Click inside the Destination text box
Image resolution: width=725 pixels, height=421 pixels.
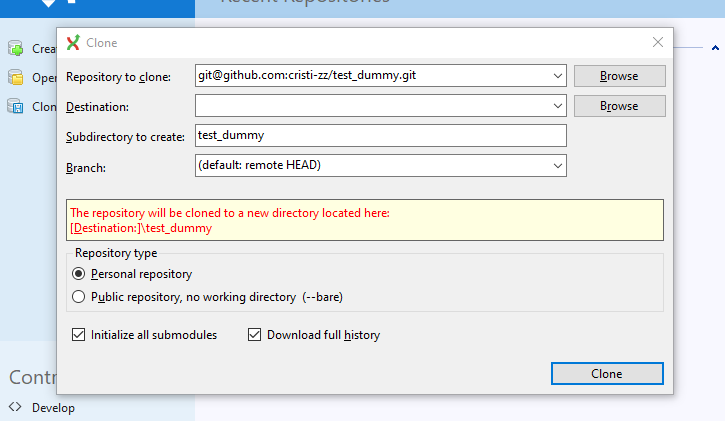coord(370,106)
